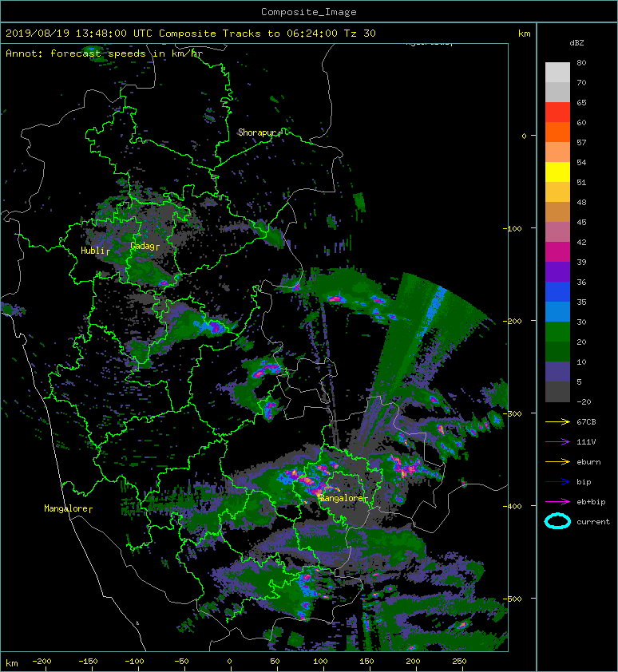Select the Bangalore city label

point(343,499)
